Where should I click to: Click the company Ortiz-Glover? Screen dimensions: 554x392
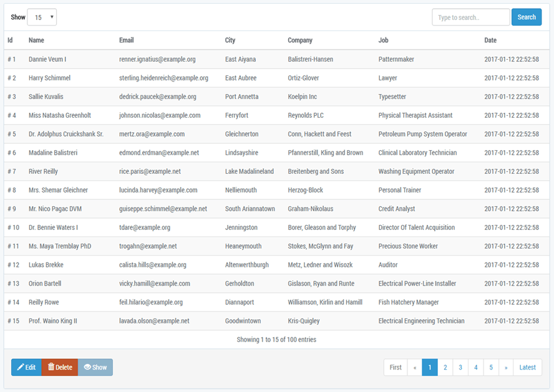pyautogui.click(x=303, y=78)
